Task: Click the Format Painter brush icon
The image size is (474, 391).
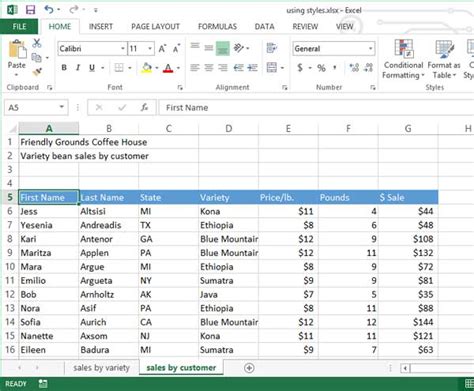Action: 37,71
